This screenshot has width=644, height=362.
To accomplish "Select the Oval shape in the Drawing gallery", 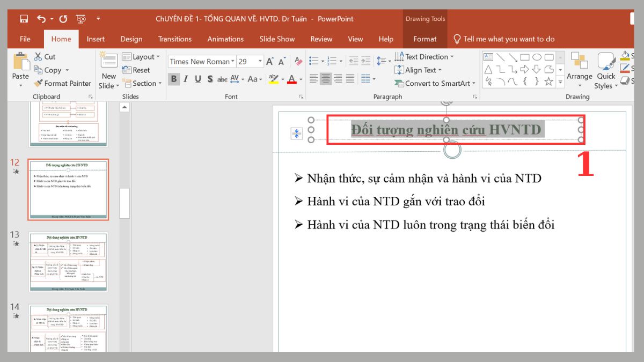I will coord(537,57).
